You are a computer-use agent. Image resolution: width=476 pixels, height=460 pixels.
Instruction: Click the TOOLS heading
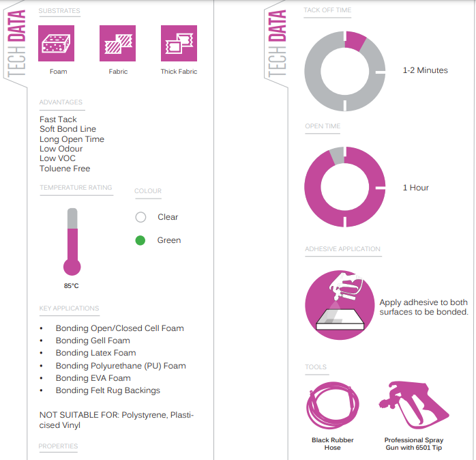pos(316,366)
